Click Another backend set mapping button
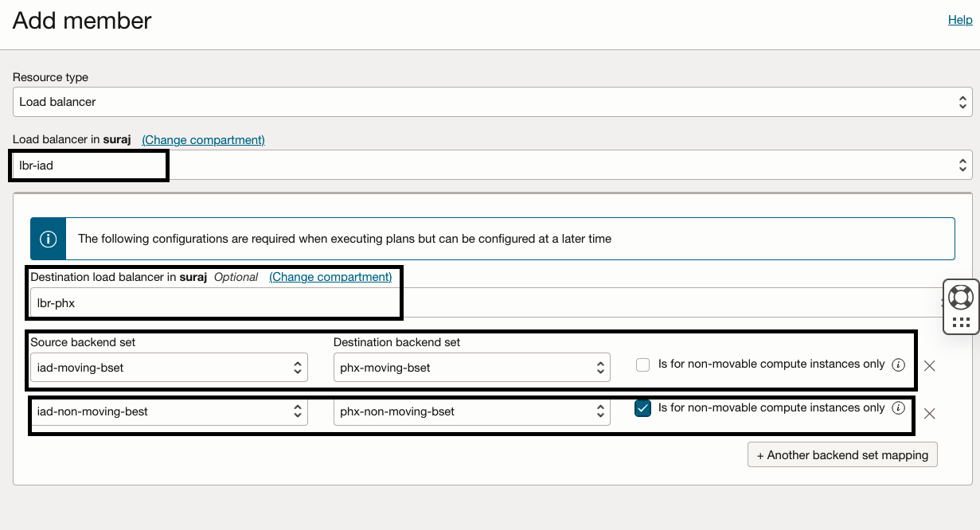This screenshot has height=530, width=980. pos(842,455)
